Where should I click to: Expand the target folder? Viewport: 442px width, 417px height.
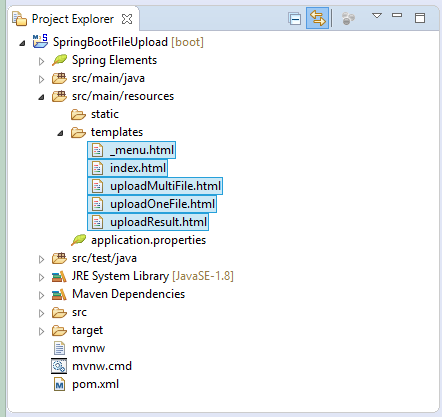(x=41, y=331)
